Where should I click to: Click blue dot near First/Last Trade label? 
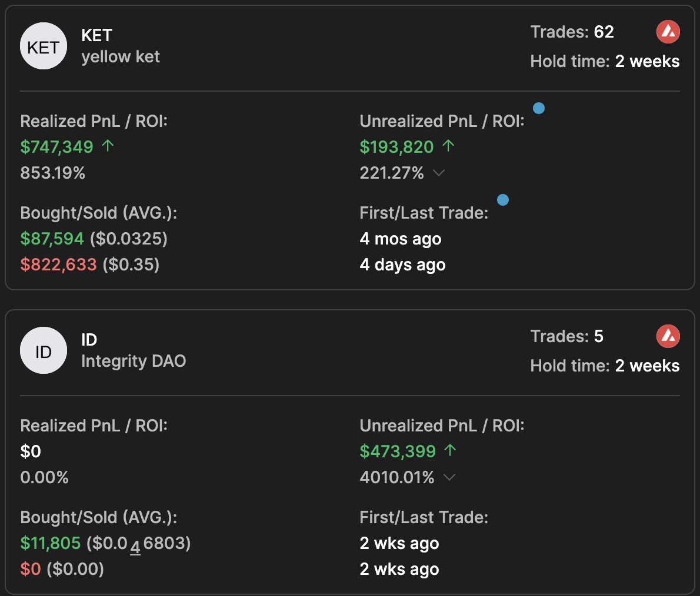503,200
